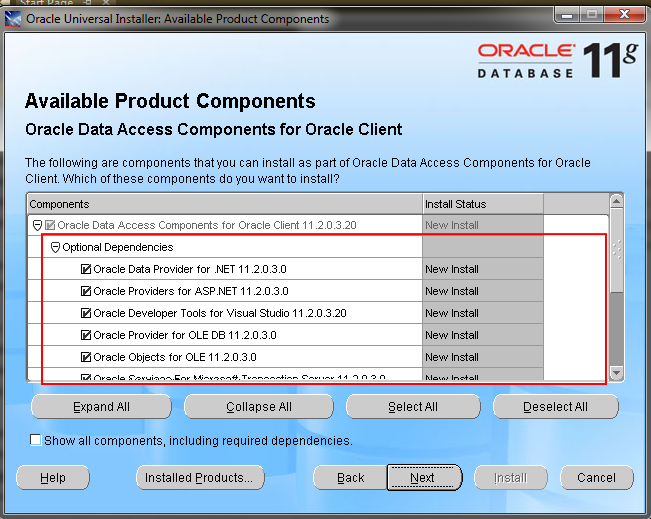Toggle Oracle Developer Tools for Visual Studio checkbox
This screenshot has height=519, width=651.
pos(86,313)
